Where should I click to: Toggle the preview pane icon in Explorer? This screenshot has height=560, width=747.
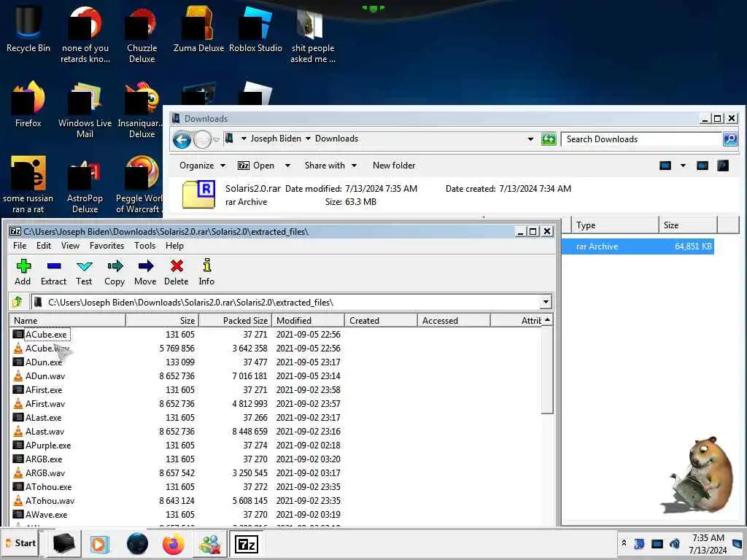(703, 166)
